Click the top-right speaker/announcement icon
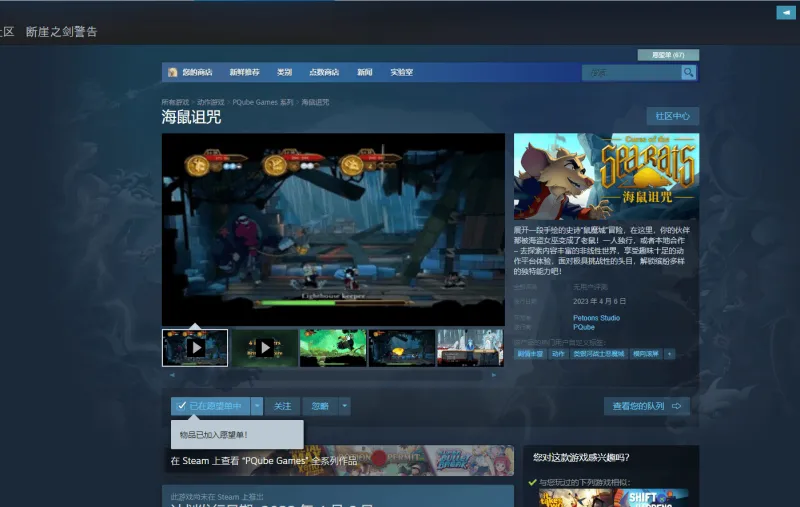 tap(786, 13)
